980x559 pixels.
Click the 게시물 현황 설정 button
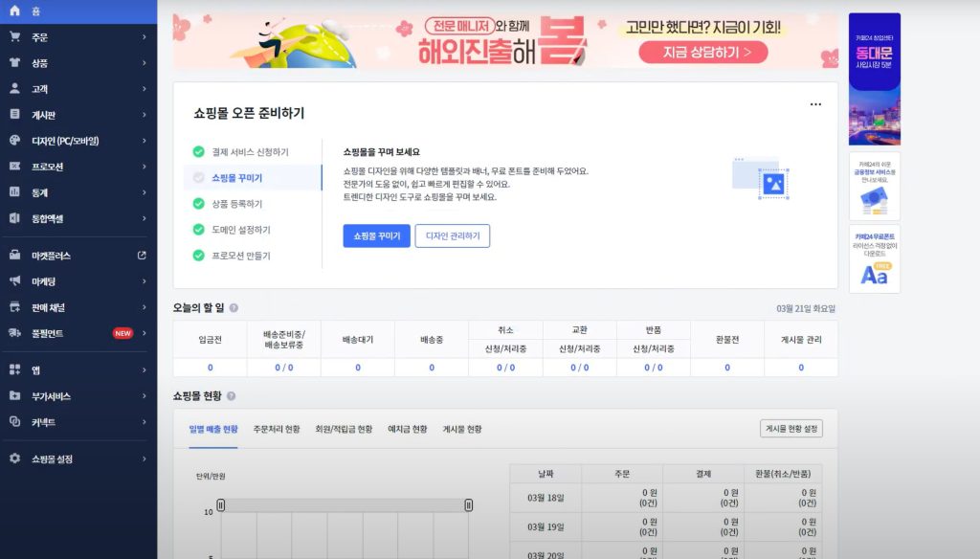pos(791,429)
